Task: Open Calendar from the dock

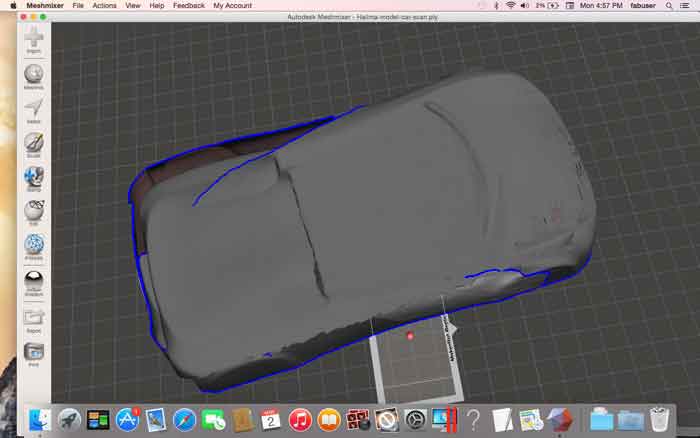Action: [271, 420]
